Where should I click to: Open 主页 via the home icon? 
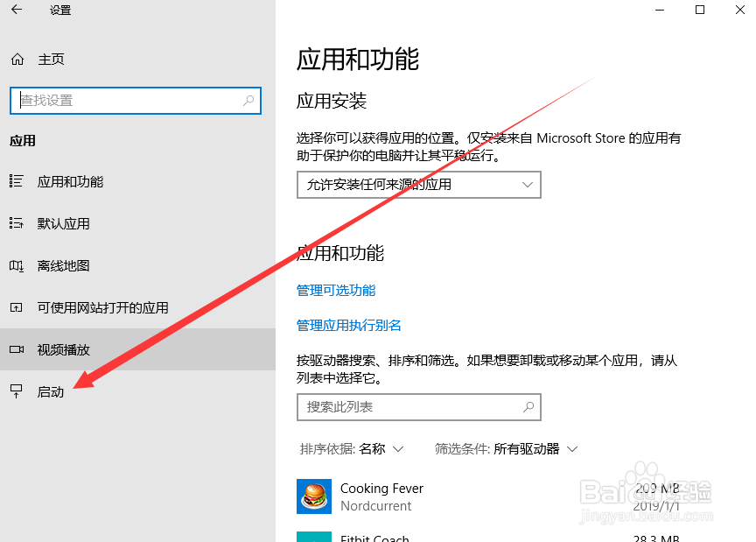[16, 59]
